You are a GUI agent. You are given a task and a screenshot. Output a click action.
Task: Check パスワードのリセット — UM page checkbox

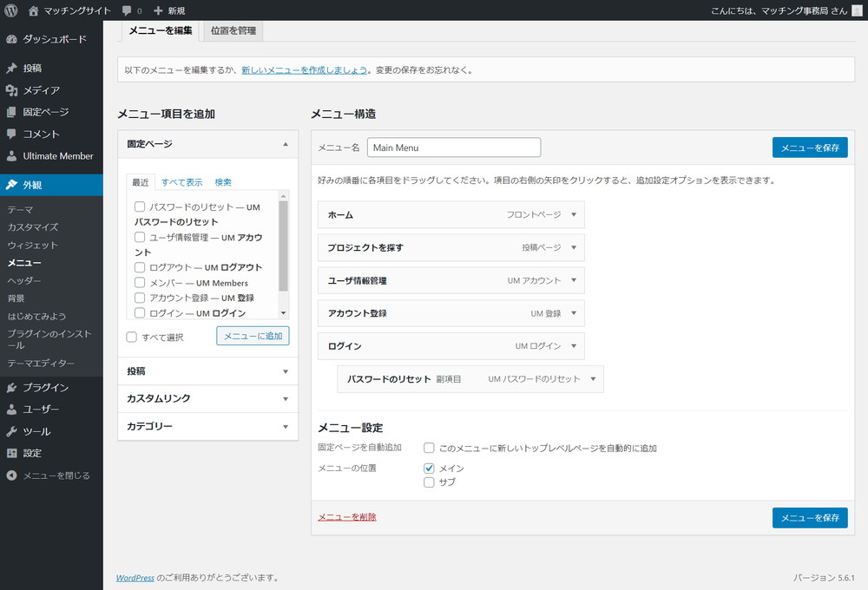click(x=140, y=206)
